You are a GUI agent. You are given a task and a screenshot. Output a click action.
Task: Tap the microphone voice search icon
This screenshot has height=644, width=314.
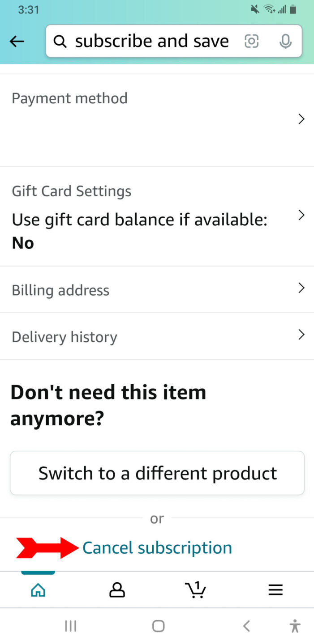[285, 42]
